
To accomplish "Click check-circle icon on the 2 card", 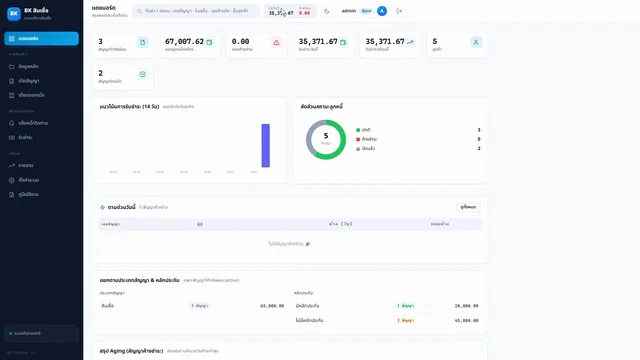I will point(142,74).
